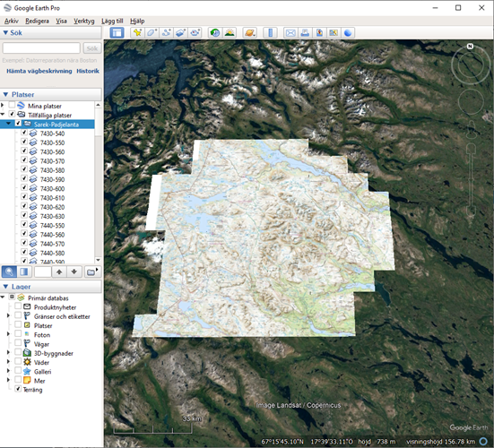The image size is (494, 448).
Task: Open the Visa menu
Action: 61,22
